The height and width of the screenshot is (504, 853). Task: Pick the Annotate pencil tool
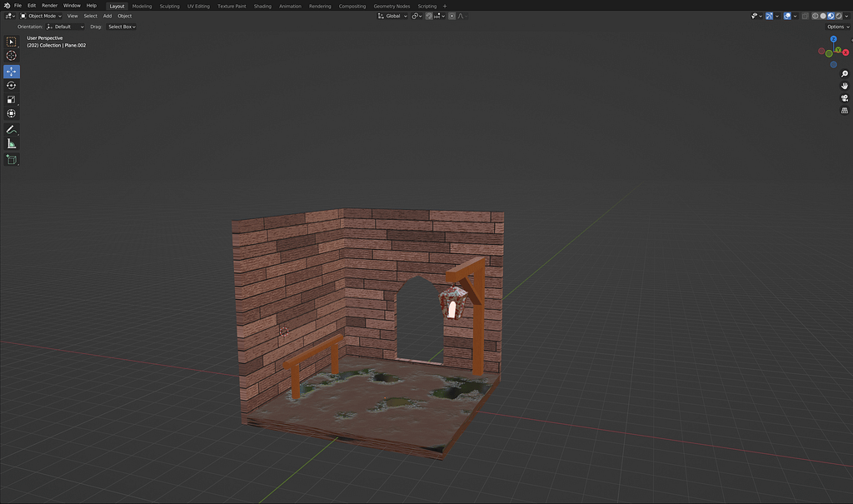pyautogui.click(x=12, y=130)
